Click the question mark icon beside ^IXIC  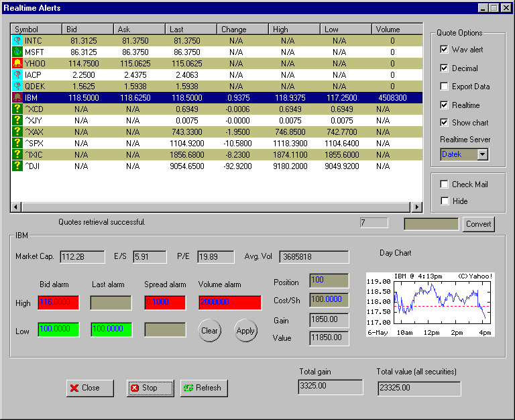(x=17, y=155)
